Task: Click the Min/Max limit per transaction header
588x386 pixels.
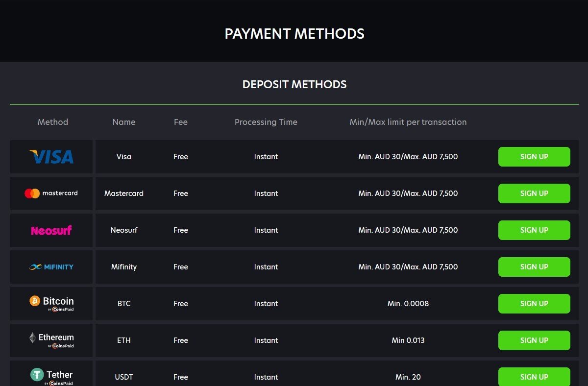Action: [x=408, y=122]
